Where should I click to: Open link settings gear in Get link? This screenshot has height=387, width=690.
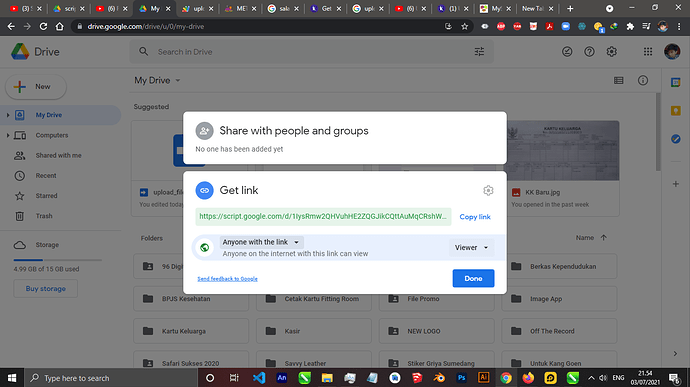pyautogui.click(x=488, y=190)
